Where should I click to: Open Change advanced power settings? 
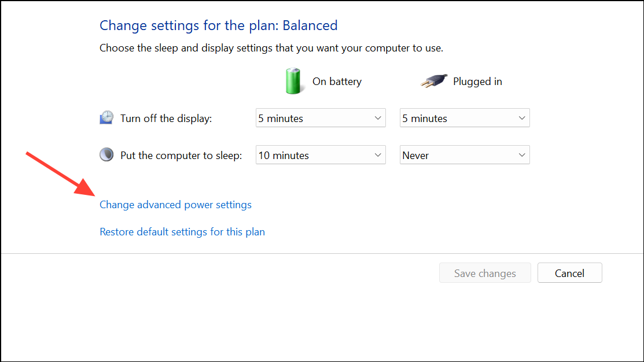tap(175, 205)
